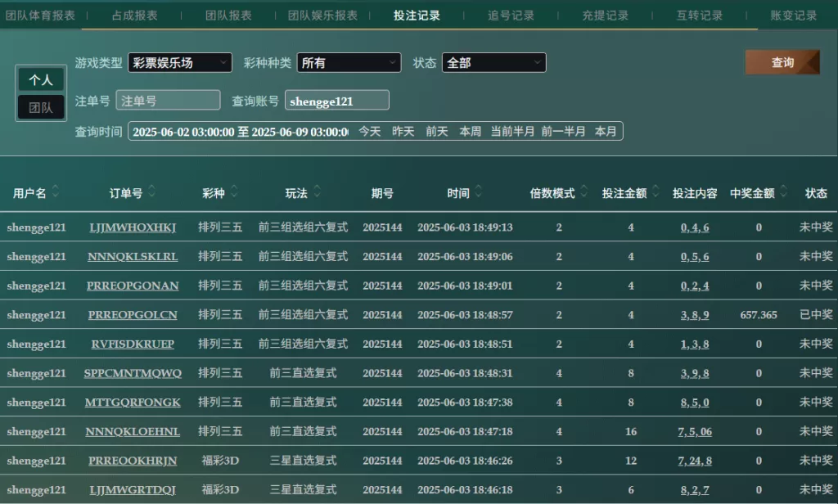Sort by 订单号 column arrows
This screenshot has height=504, width=838.
pos(151,191)
